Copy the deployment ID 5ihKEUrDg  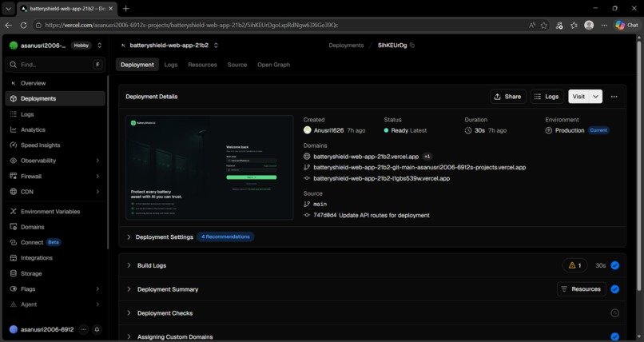pos(412,46)
